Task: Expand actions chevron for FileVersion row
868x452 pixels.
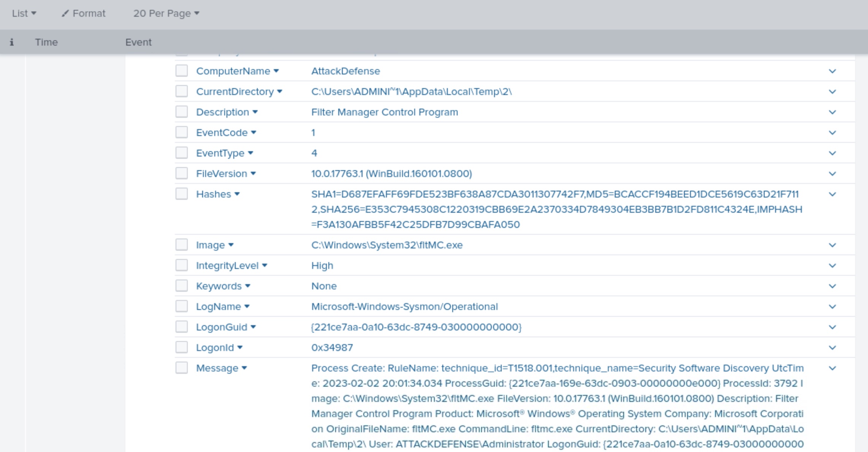Action: click(x=832, y=174)
